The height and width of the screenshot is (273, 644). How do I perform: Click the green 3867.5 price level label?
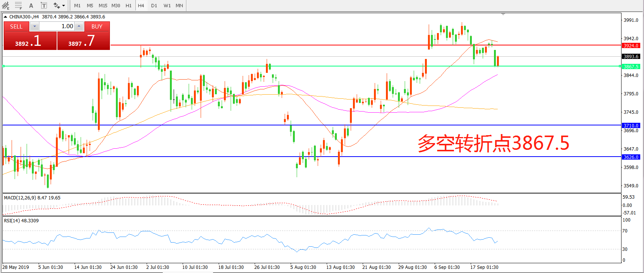(x=631, y=66)
